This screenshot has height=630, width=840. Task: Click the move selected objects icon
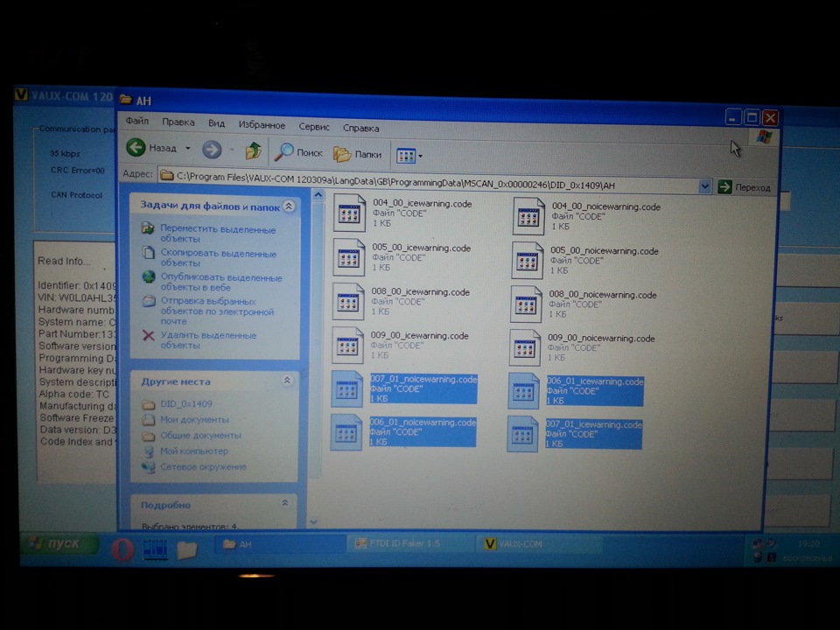coord(148,228)
